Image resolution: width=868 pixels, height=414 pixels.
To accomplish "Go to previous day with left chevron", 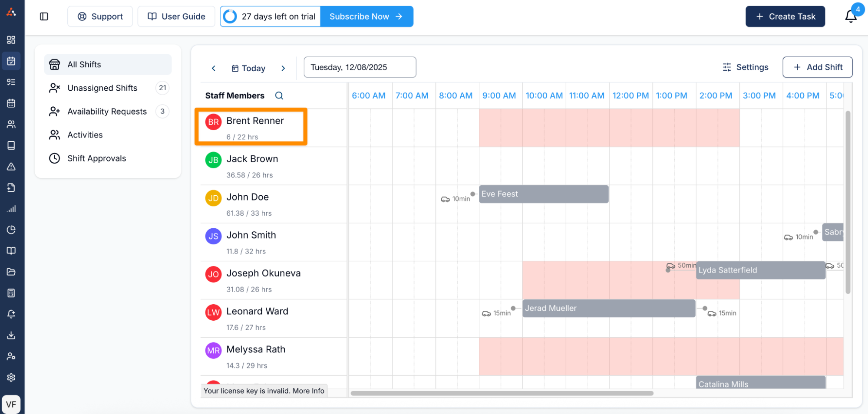I will [214, 68].
